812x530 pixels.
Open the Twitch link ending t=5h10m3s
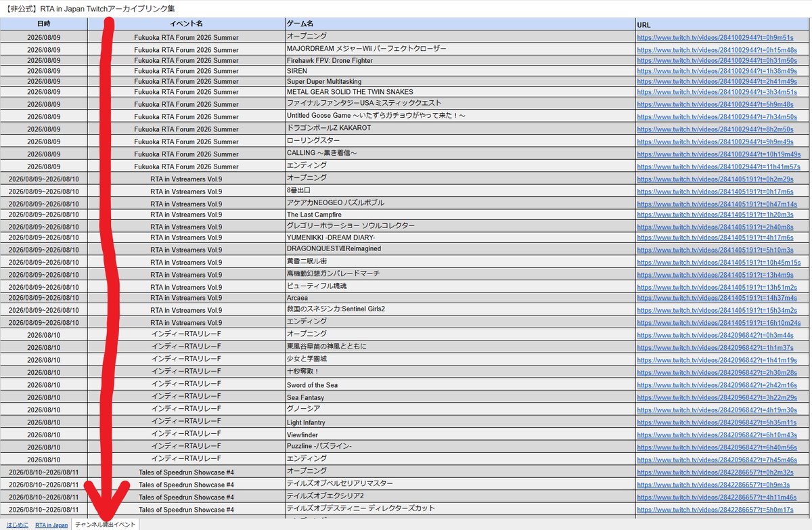(715, 250)
